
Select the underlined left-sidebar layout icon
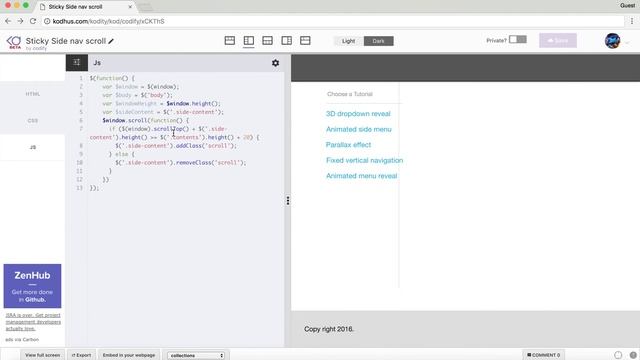[249, 40]
